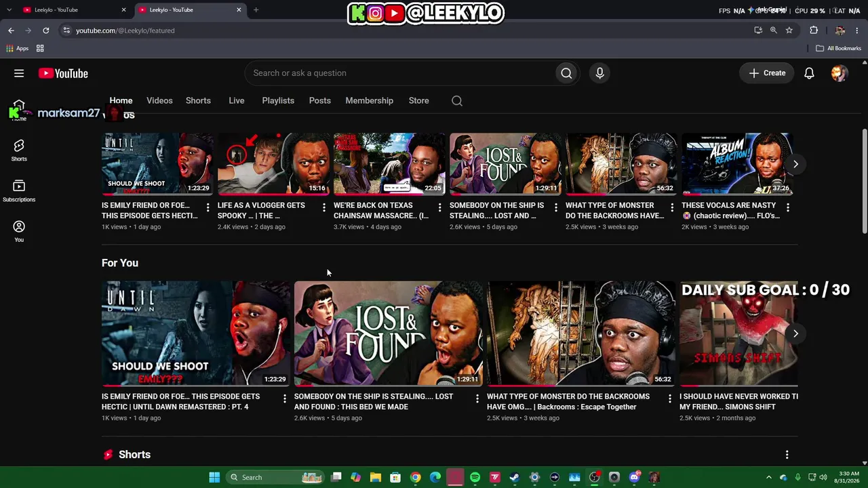The image size is (868, 488).
Task: Open the Apps bookmarks shortcut
Action: click(x=17, y=48)
